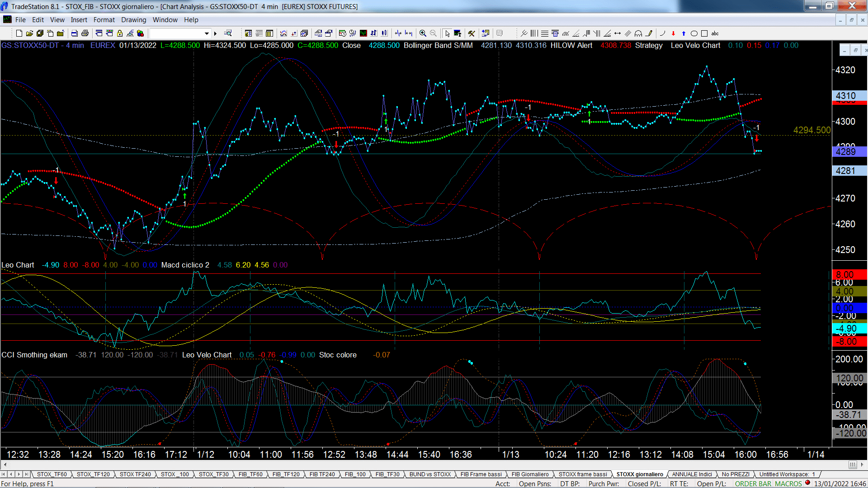Screen dimensions: 868x488
Task: Select the pencil drawing tool
Action: click(649, 33)
